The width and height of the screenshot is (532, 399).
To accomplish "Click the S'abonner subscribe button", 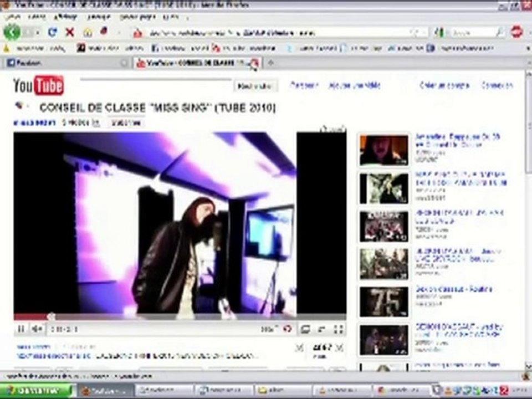I will pyautogui.click(x=126, y=123).
